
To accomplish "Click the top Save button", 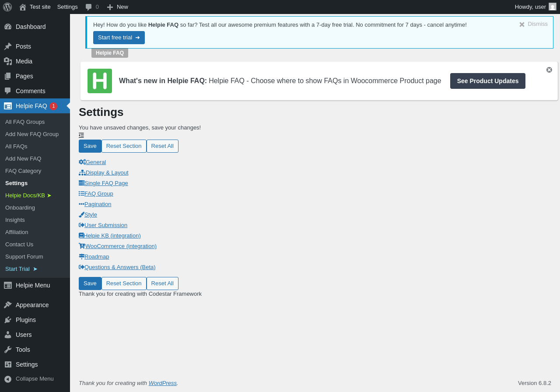I will pyautogui.click(x=90, y=146).
